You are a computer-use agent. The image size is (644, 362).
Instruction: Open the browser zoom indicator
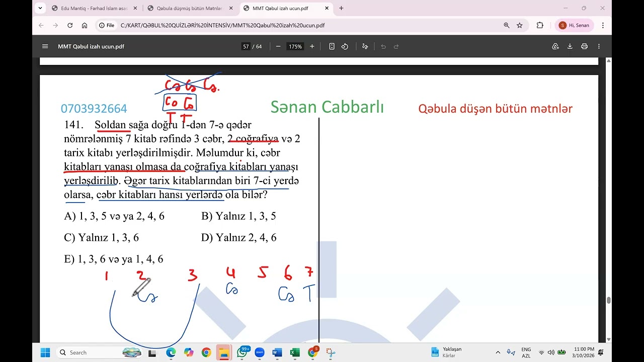[x=506, y=25]
